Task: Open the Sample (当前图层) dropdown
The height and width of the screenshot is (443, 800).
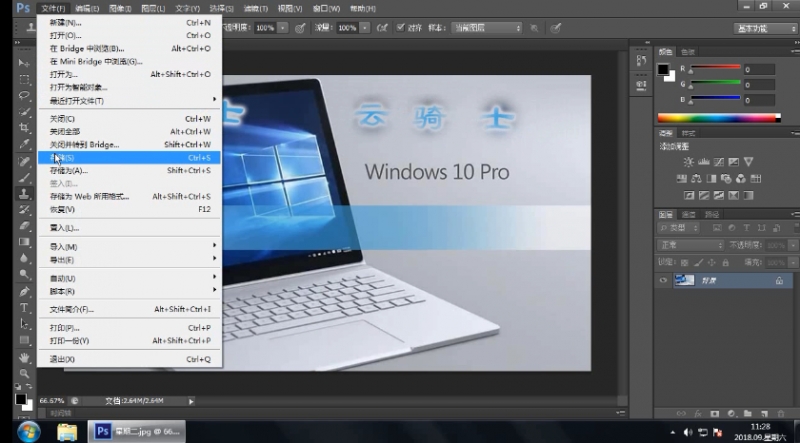Action: pos(487,28)
